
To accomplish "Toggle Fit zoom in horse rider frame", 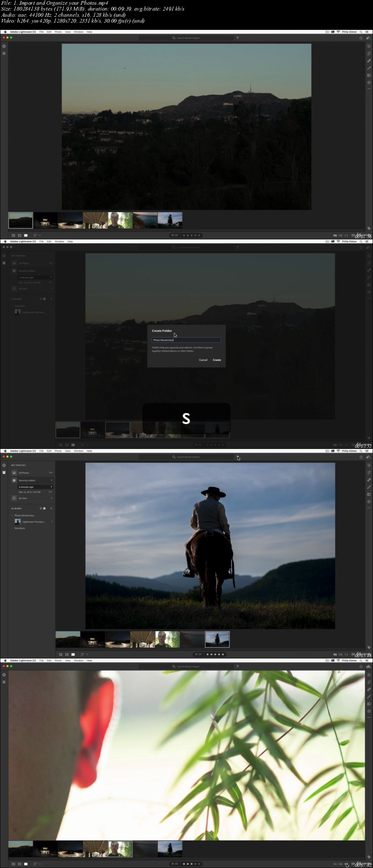I will coord(335,655).
